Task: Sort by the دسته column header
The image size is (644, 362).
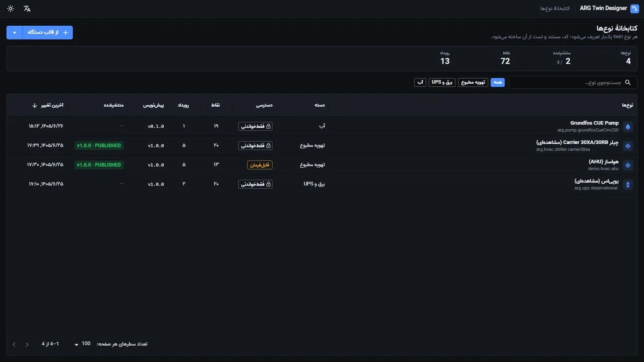Action: 320,105
